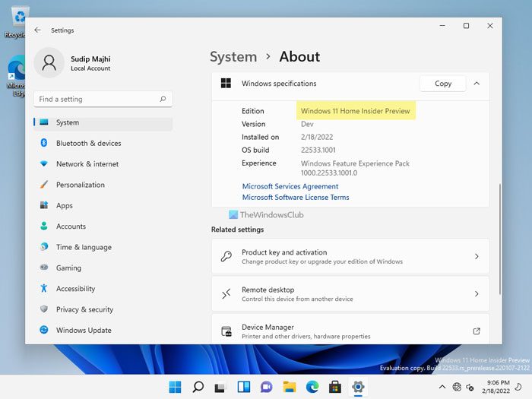Click the search magnifier in Find a setting

click(163, 100)
